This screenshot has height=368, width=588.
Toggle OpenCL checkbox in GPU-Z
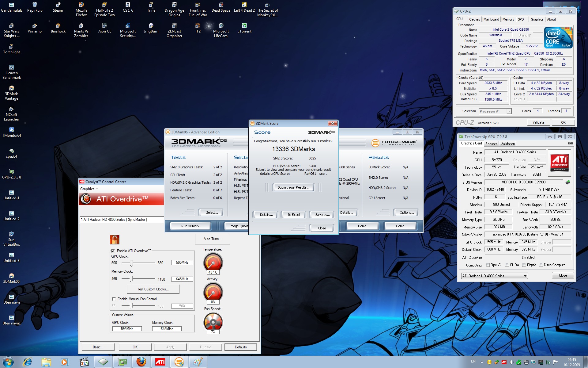tap(488, 265)
